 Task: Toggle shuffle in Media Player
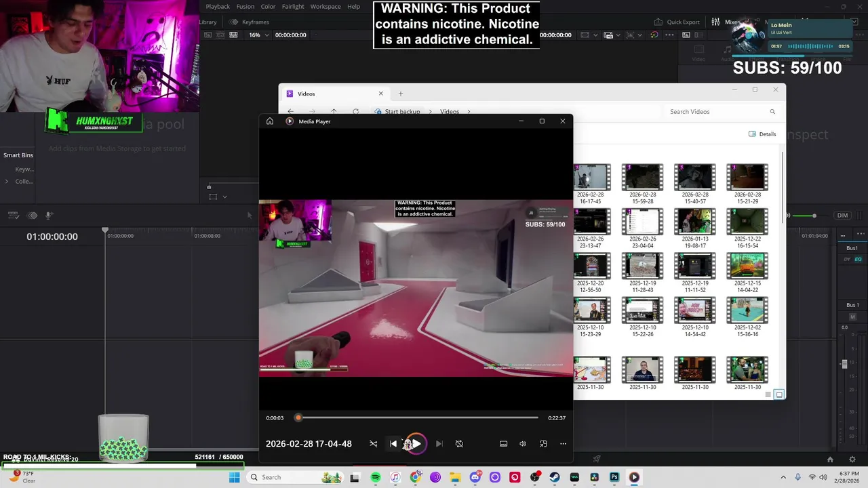(373, 444)
